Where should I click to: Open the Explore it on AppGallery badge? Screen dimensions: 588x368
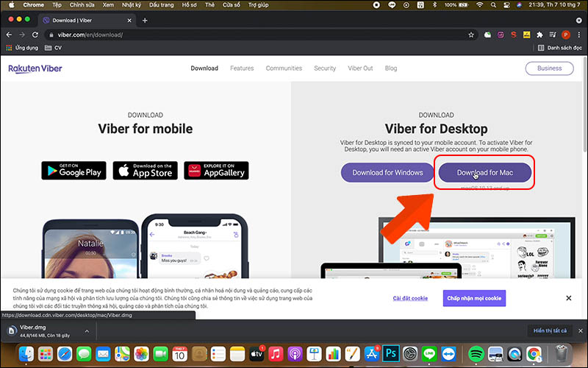pyautogui.click(x=216, y=171)
